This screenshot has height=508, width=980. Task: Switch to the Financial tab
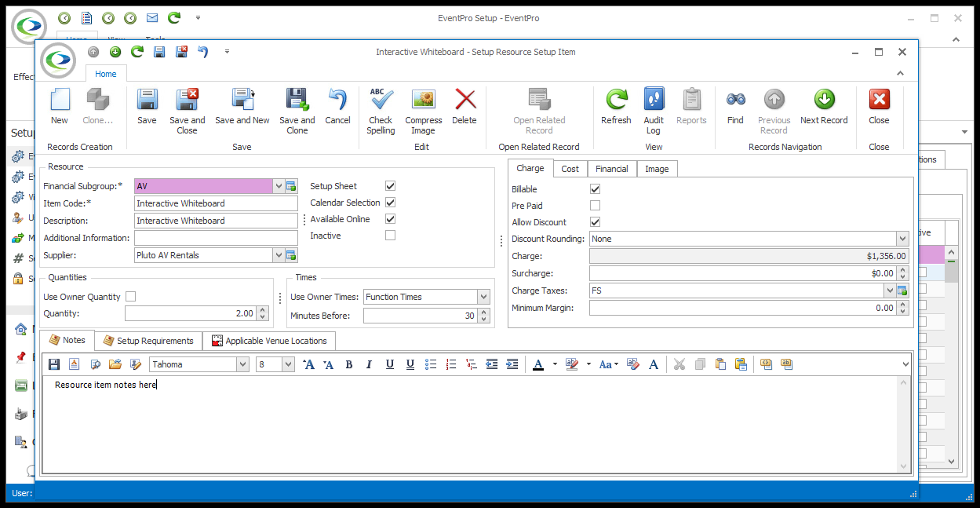tap(611, 169)
